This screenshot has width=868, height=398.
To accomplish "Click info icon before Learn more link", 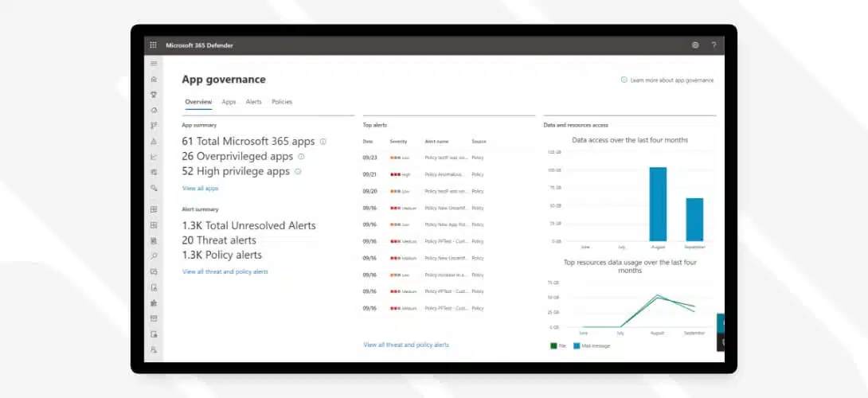I will tap(624, 80).
